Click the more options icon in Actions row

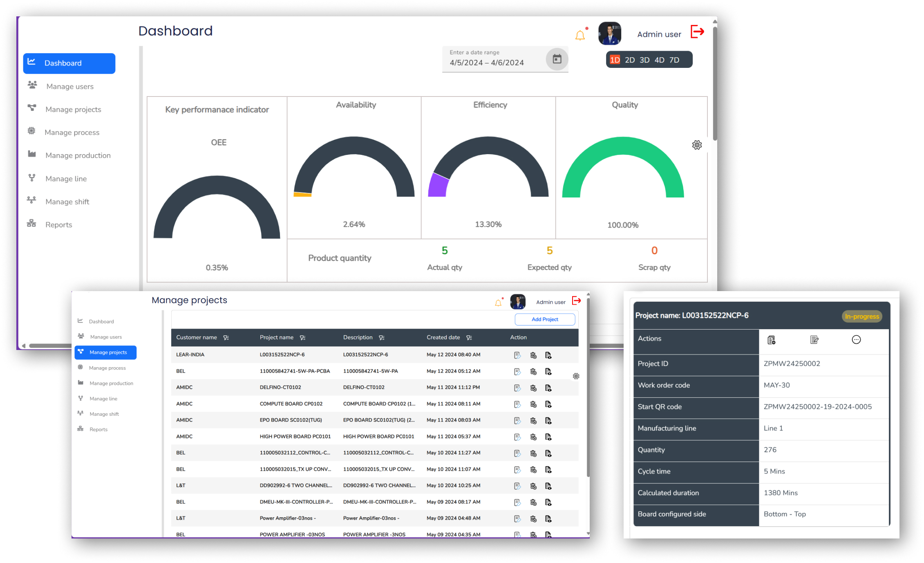tap(856, 340)
